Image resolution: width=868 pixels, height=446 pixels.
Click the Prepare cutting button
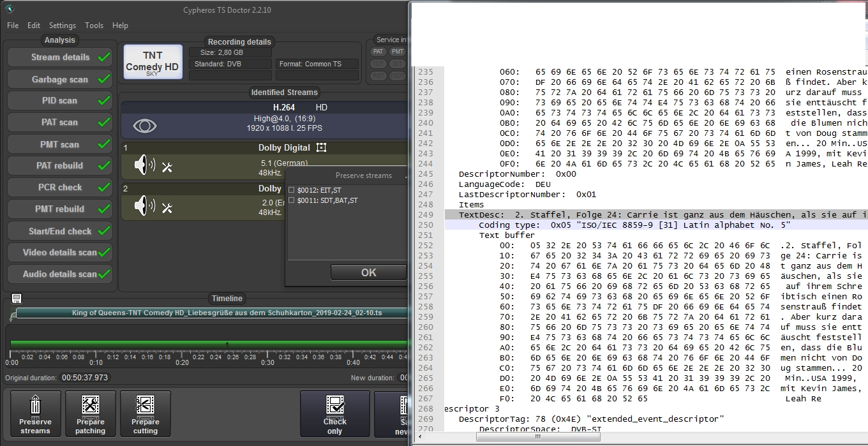point(145,413)
